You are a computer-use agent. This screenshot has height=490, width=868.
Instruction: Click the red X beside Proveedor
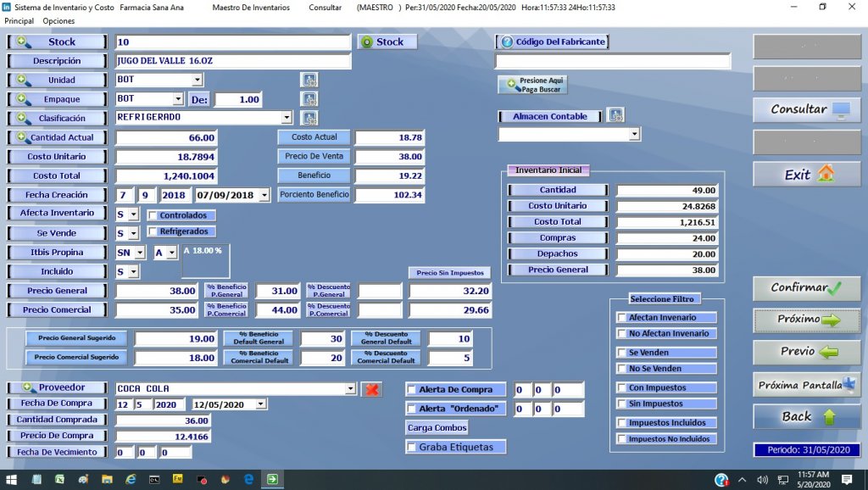[371, 389]
